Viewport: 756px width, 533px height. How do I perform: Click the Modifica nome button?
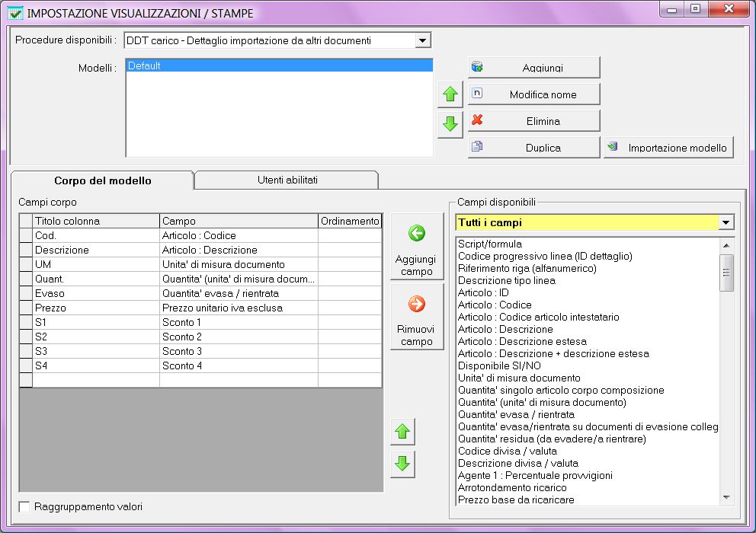[x=533, y=94]
